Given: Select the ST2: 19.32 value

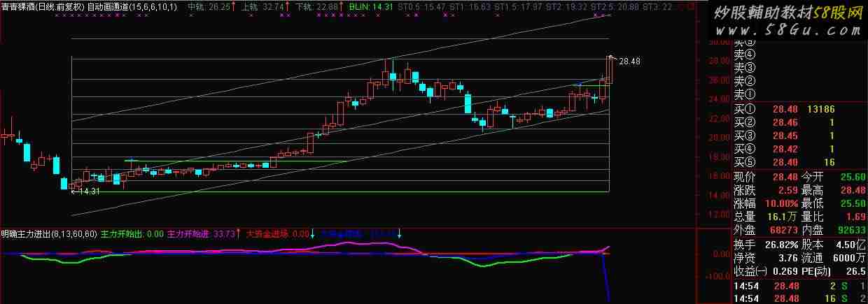Looking at the screenshot, I should click(568, 6).
